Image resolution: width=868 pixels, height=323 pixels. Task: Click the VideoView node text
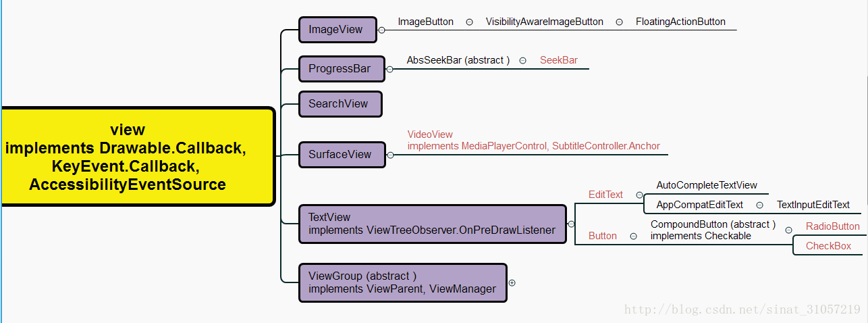(x=430, y=134)
